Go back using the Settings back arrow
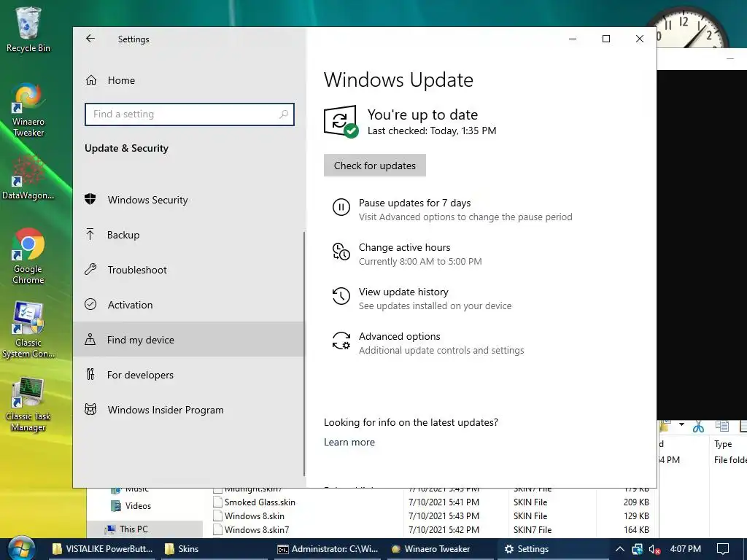The height and width of the screenshot is (560, 747). coord(90,39)
